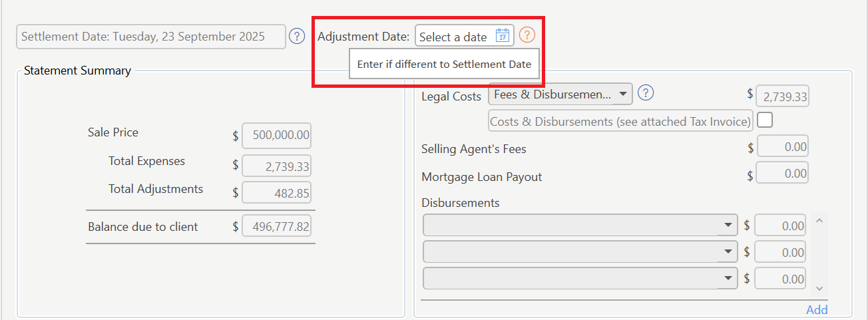Tick the Costs & Disbursements tax invoice checkbox

(x=765, y=120)
